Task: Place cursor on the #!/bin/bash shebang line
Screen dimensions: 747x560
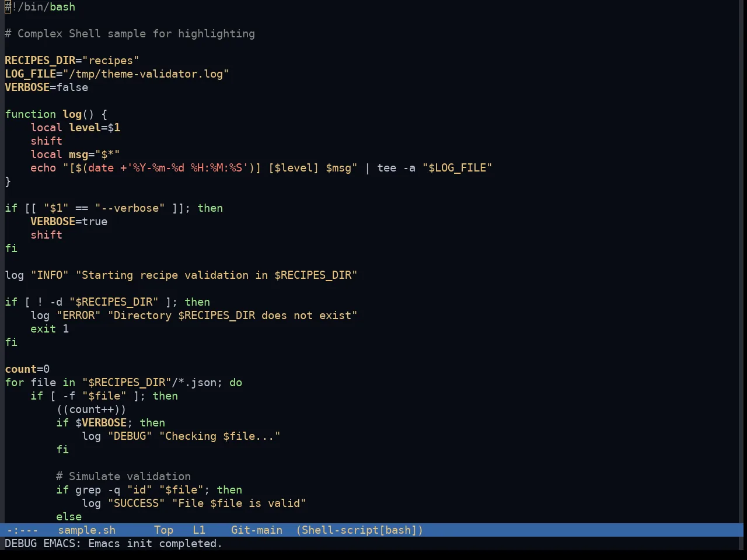Action: (40, 7)
